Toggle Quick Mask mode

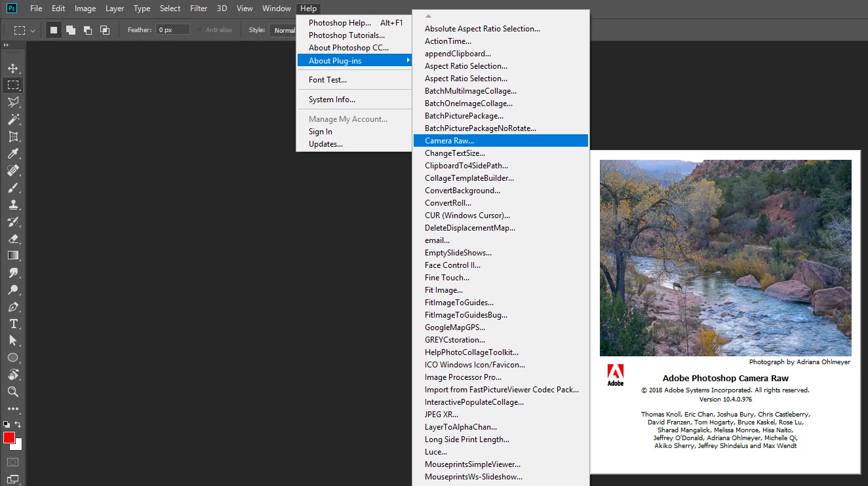[x=13, y=462]
